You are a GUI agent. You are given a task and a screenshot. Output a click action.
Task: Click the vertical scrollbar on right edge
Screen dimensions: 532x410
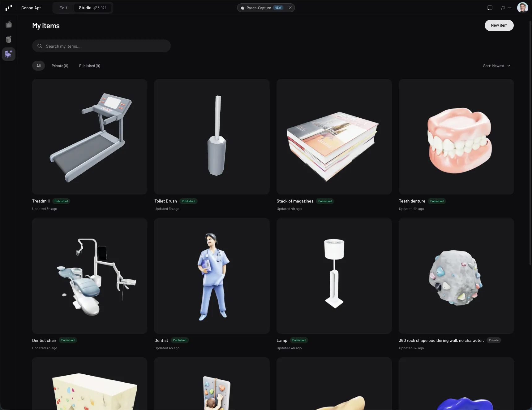pyautogui.click(x=530, y=142)
